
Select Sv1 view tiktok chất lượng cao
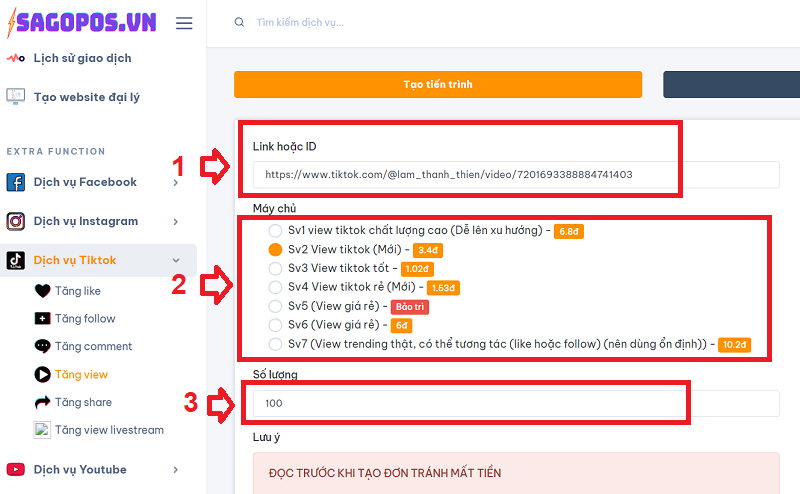275,231
